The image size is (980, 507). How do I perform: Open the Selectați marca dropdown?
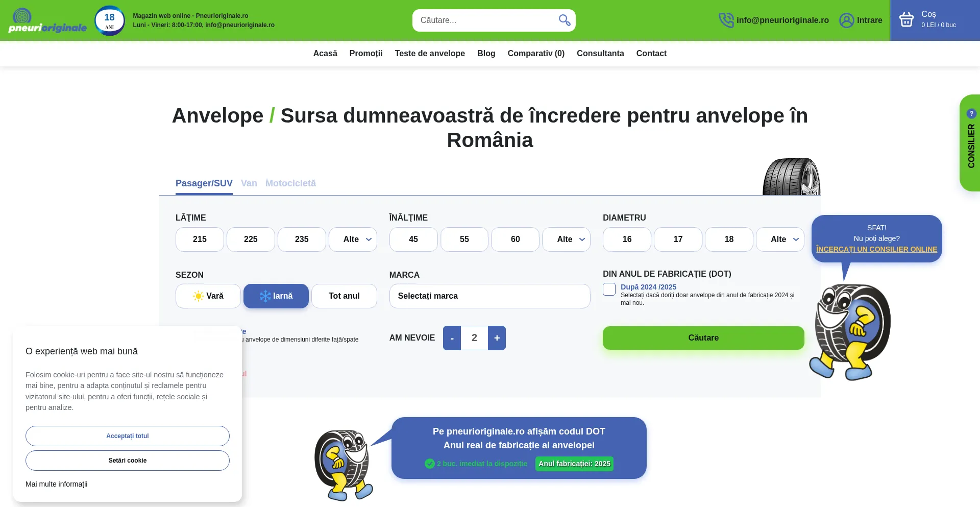pos(489,296)
